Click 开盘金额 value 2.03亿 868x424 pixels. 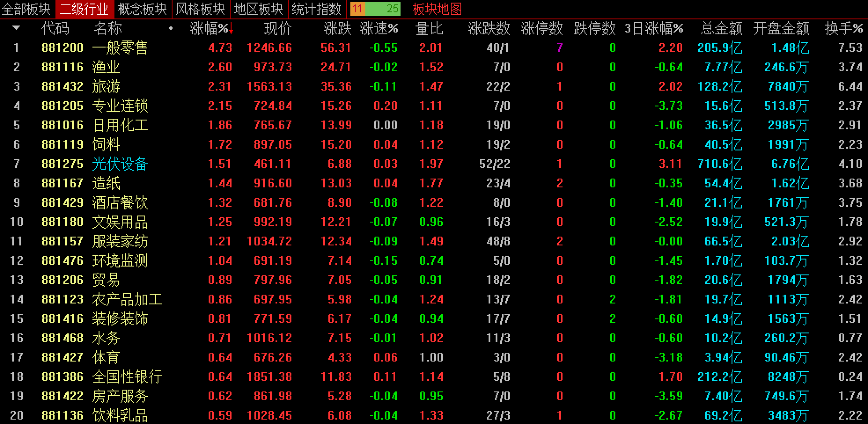point(791,241)
